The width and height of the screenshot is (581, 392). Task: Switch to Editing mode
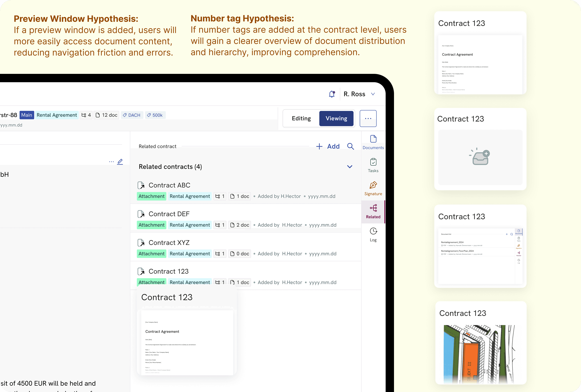tap(301, 119)
